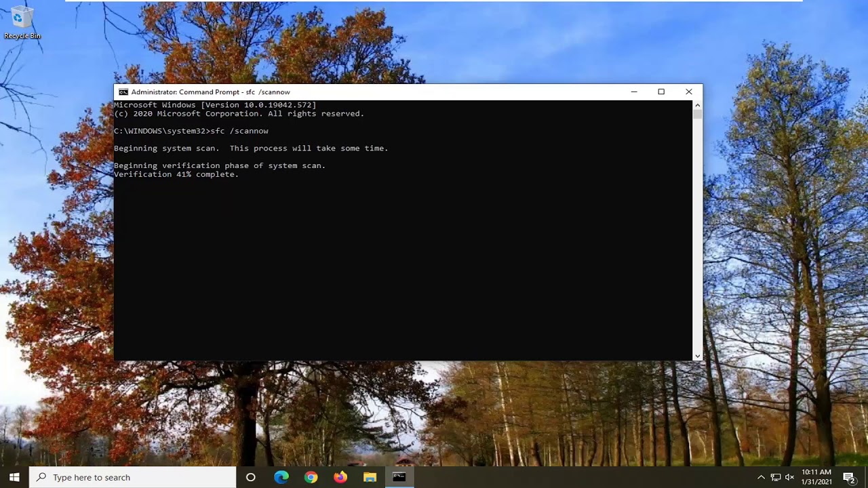Open the Windows Start menu

[x=14, y=477]
